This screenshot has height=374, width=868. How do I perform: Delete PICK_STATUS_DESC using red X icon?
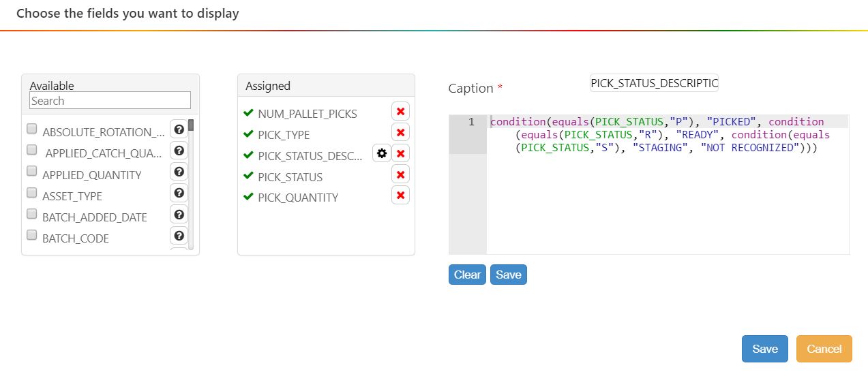[400, 154]
